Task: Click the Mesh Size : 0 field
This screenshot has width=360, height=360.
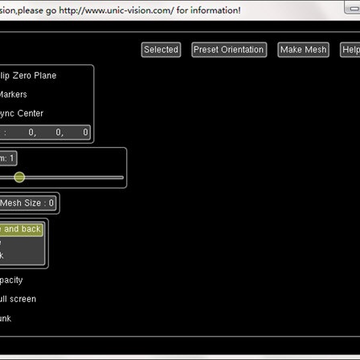Action: (27, 203)
